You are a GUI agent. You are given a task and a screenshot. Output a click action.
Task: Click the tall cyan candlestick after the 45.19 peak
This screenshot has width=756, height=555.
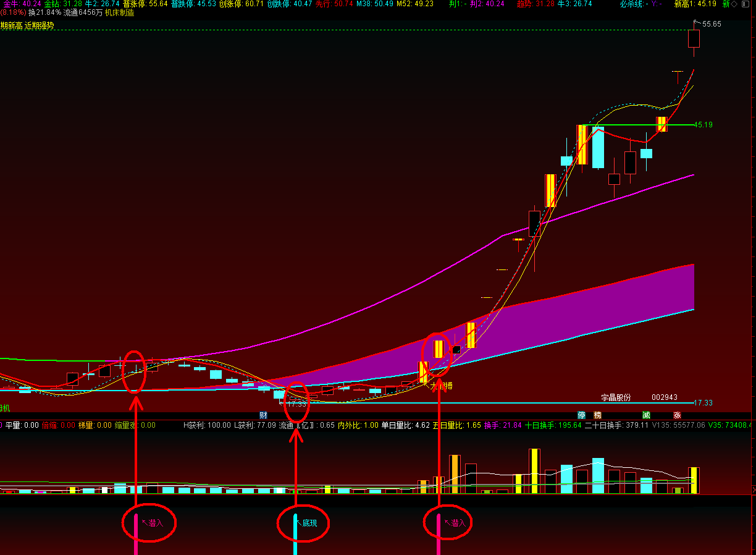(598, 147)
